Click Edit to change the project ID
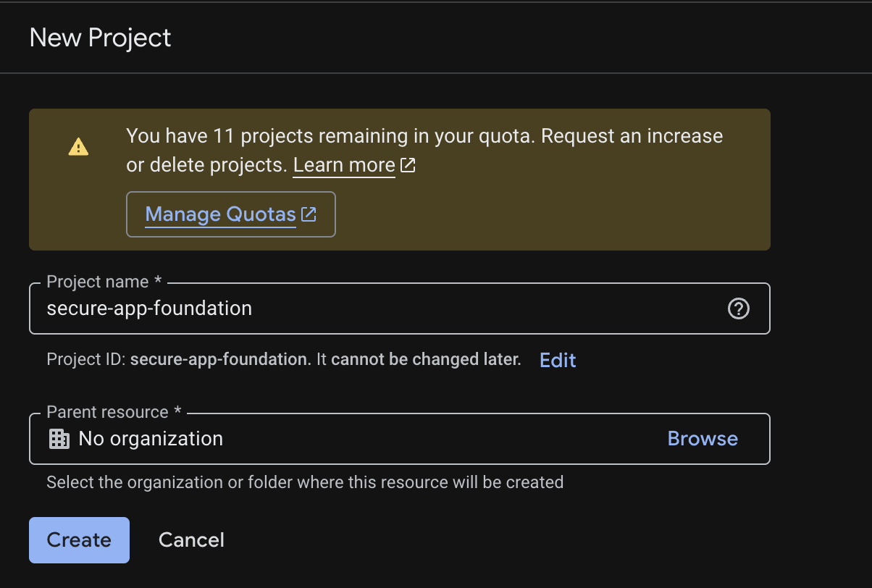Screen dimensions: 872x588 pyautogui.click(x=557, y=360)
